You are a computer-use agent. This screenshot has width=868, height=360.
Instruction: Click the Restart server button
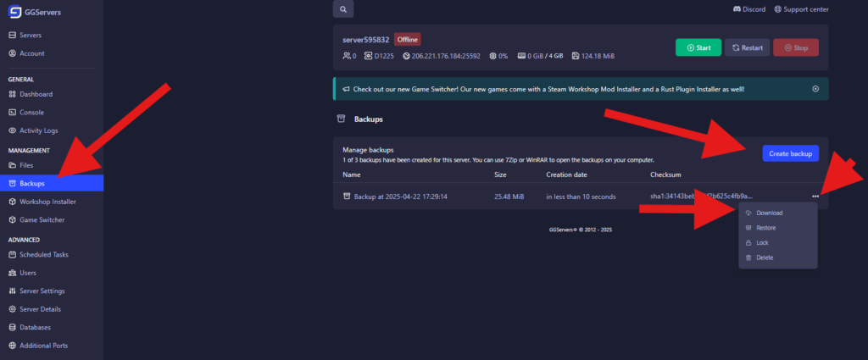(x=748, y=47)
